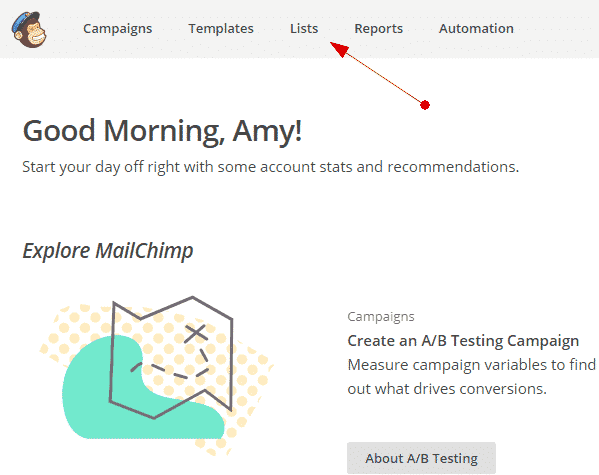Click the treasure map illustration

(x=171, y=357)
